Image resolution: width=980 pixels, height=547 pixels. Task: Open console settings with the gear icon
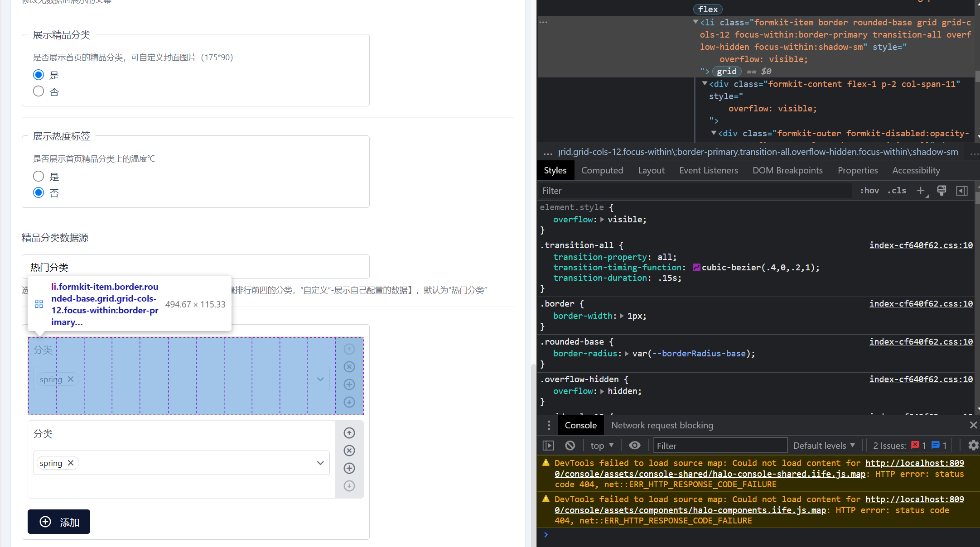pos(972,445)
